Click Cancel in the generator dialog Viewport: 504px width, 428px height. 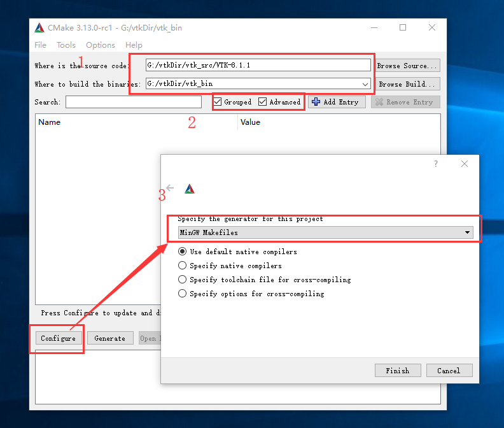[x=449, y=371]
